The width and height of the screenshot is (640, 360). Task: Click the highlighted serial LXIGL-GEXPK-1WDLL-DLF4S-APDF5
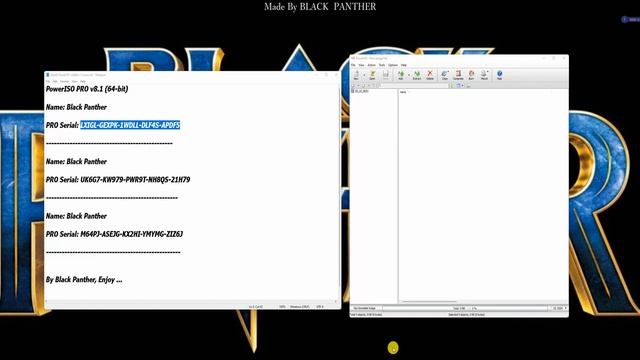pos(130,125)
